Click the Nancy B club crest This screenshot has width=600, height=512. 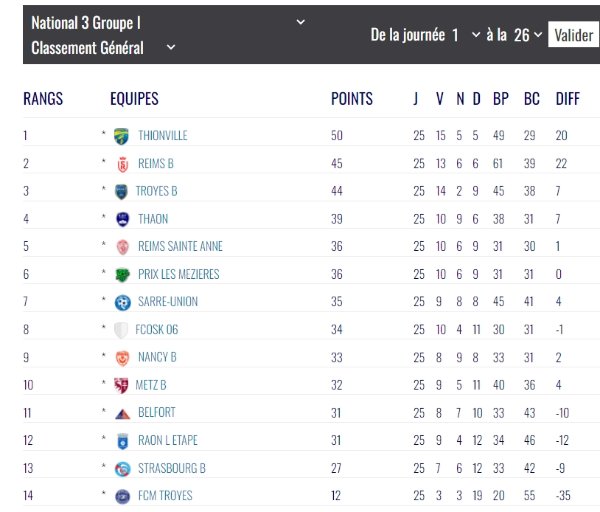tap(122, 357)
